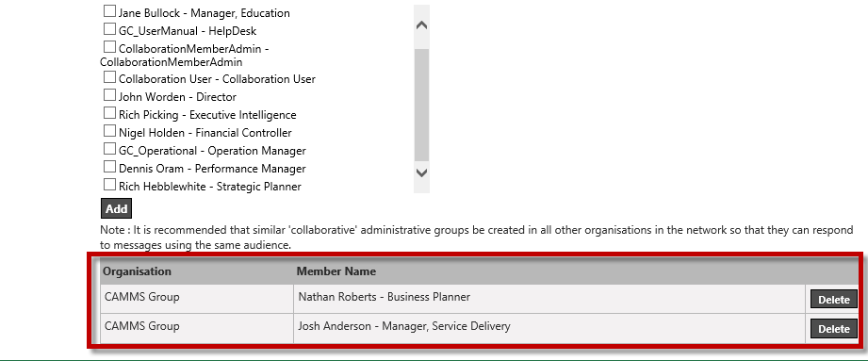Select the CollaborationMemberAdmin checkbox

[x=109, y=47]
